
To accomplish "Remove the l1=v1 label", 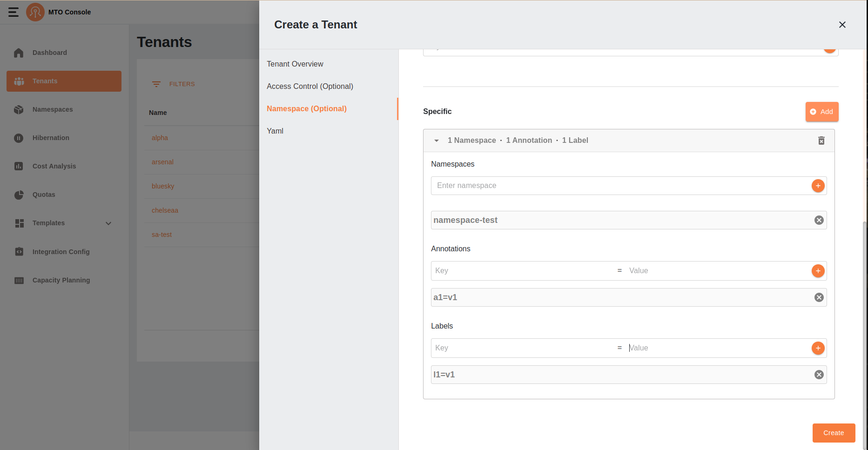I will coord(819,375).
